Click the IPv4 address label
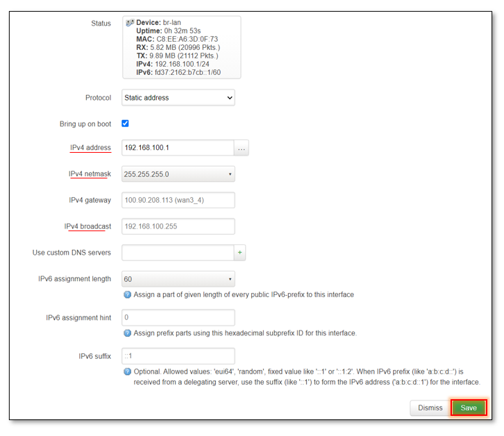The width and height of the screenshot is (504, 436). pyautogui.click(x=90, y=148)
